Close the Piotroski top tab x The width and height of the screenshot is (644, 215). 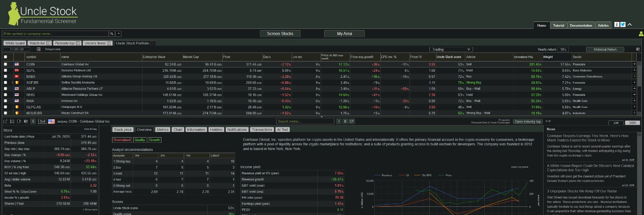(79, 43)
